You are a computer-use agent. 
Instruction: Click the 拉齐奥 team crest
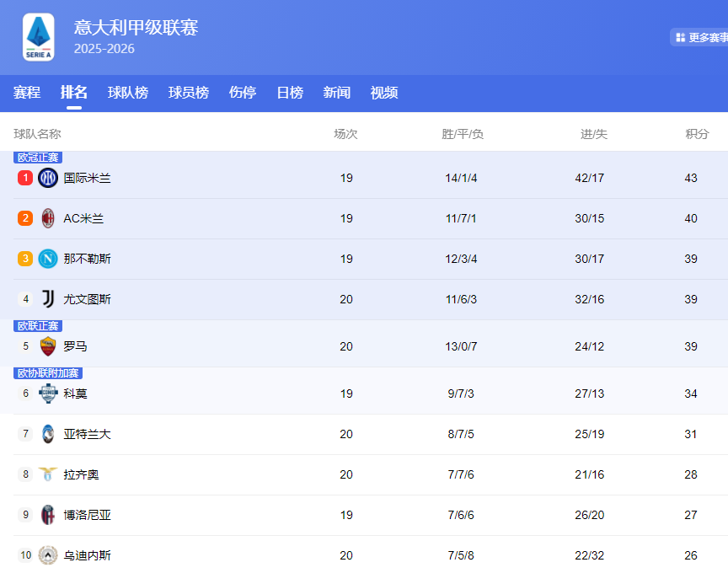coord(48,474)
